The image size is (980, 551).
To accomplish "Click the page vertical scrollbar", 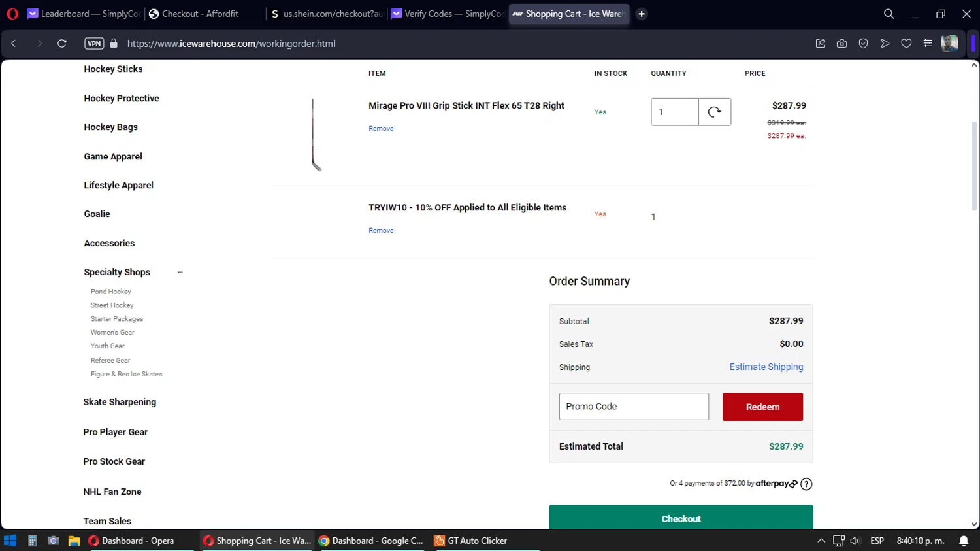I will (973, 166).
